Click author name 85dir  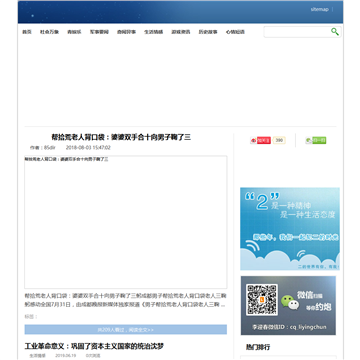(50, 148)
